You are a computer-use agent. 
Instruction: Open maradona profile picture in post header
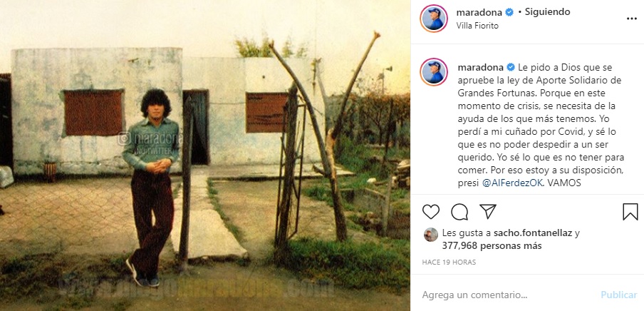tap(434, 19)
